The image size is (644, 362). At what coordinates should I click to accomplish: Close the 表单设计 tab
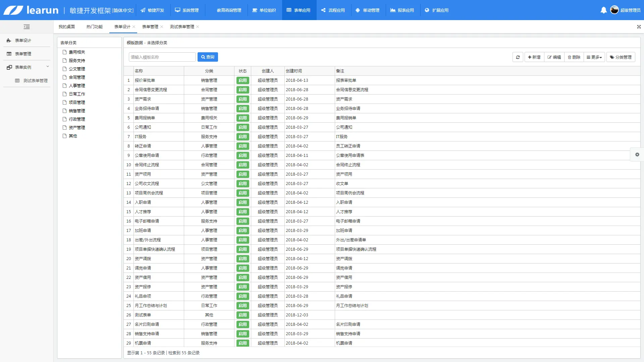134,27
